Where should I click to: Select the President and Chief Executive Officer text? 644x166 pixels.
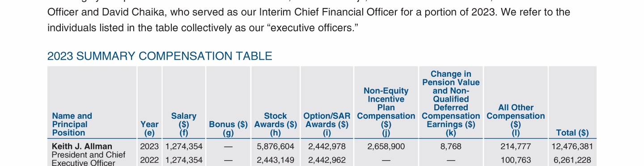[89, 159]
